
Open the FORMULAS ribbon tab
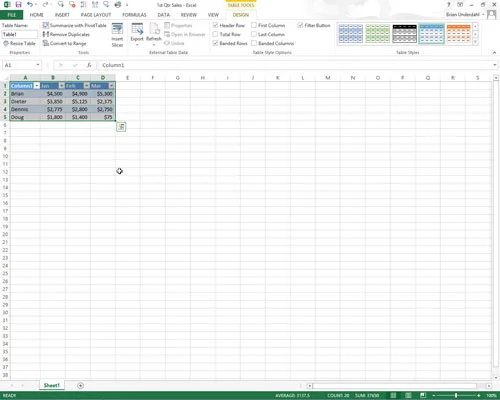click(134, 15)
